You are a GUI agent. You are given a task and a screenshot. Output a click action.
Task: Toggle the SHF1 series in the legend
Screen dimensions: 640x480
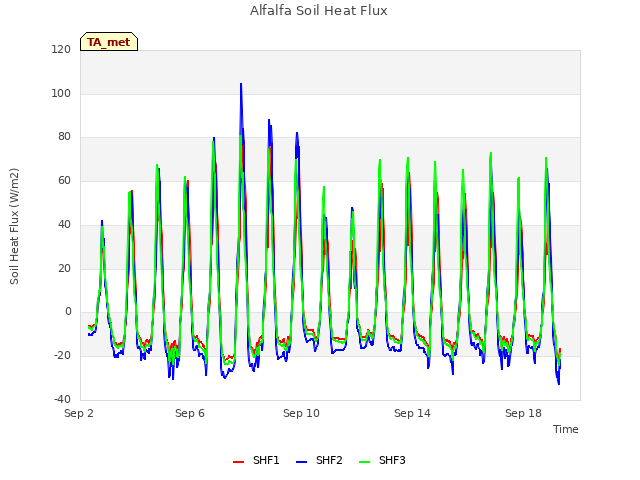256,461
